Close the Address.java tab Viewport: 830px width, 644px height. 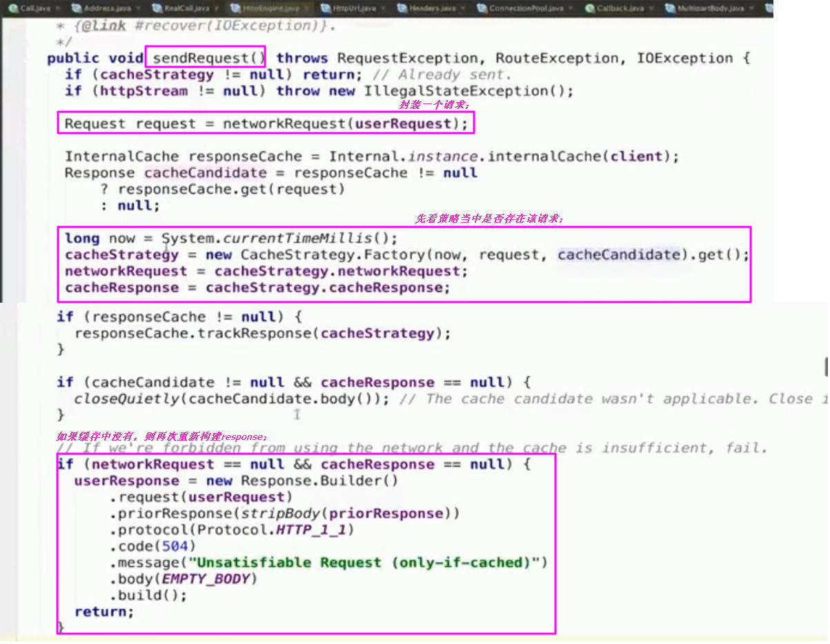[x=138, y=8]
